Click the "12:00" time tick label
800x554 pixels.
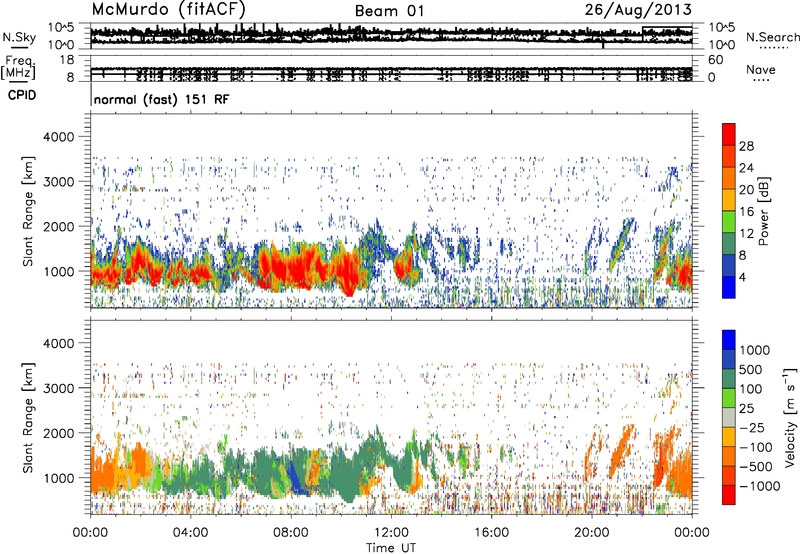(x=391, y=533)
